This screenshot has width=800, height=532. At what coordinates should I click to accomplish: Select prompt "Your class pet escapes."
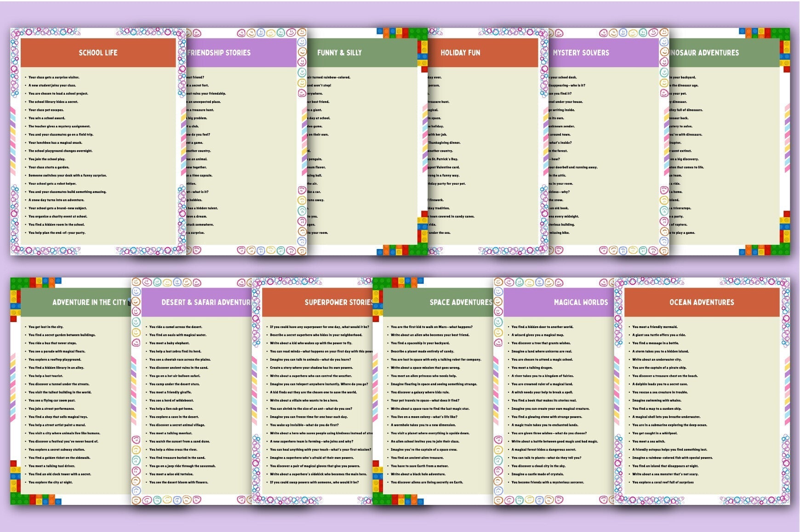coord(46,110)
